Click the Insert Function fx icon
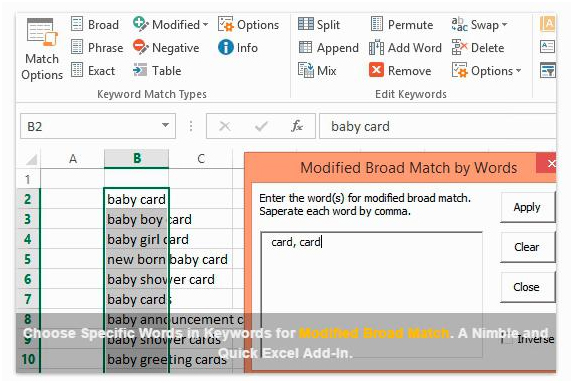 [x=297, y=126]
